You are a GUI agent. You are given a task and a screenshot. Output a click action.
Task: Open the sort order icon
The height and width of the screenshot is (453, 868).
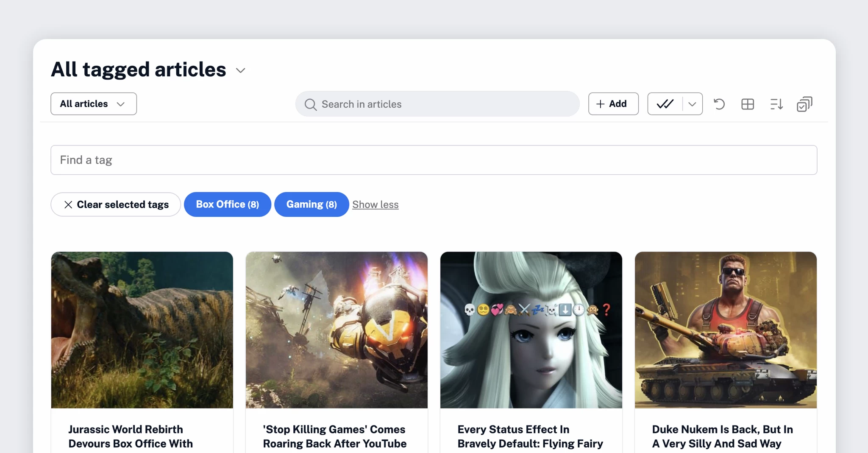point(776,104)
